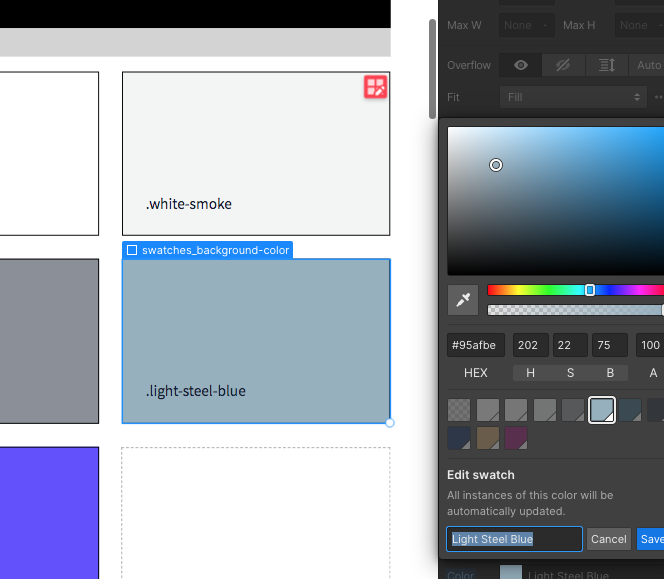Click the resize handle on selected block corner
664x579 pixels.
(390, 423)
